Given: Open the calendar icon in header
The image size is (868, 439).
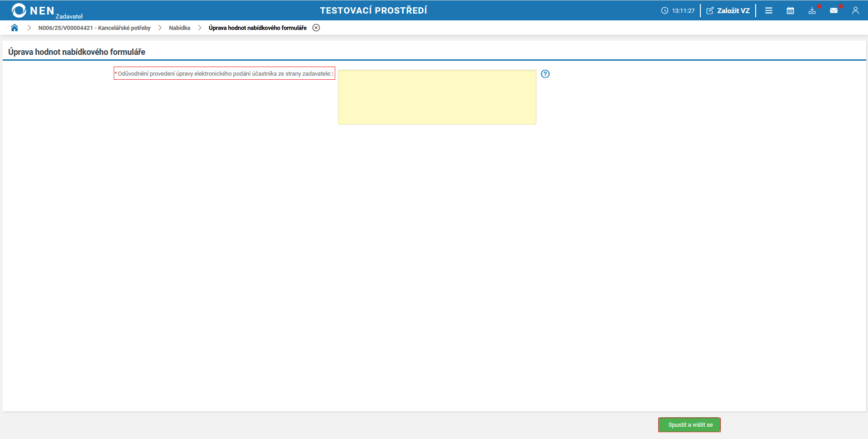Looking at the screenshot, I should pyautogui.click(x=791, y=10).
